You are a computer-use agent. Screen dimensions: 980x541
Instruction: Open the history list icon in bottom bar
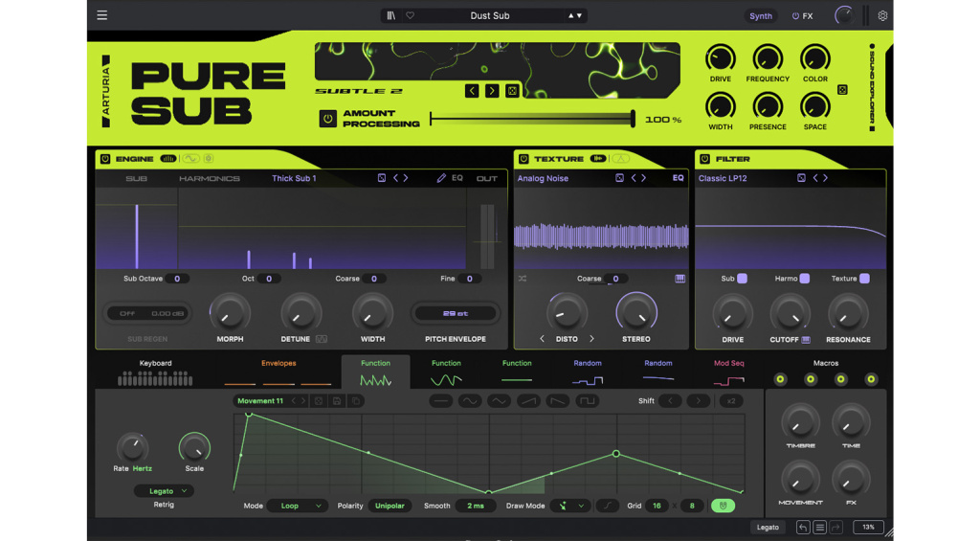tap(820, 528)
